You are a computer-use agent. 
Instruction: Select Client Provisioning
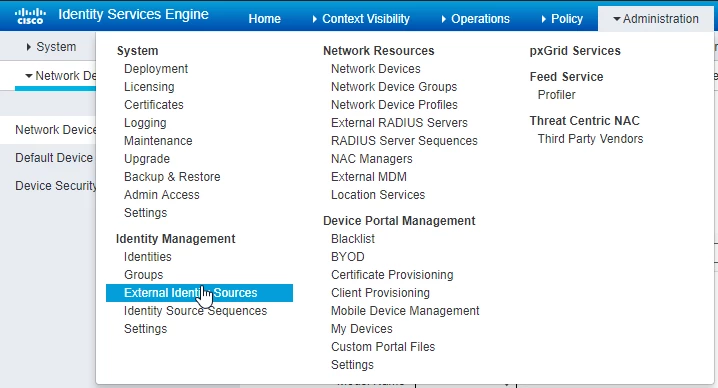tap(380, 293)
